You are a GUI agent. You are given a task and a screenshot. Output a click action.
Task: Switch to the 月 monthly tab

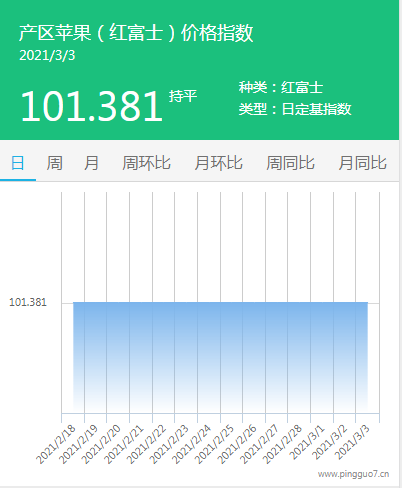point(91,163)
